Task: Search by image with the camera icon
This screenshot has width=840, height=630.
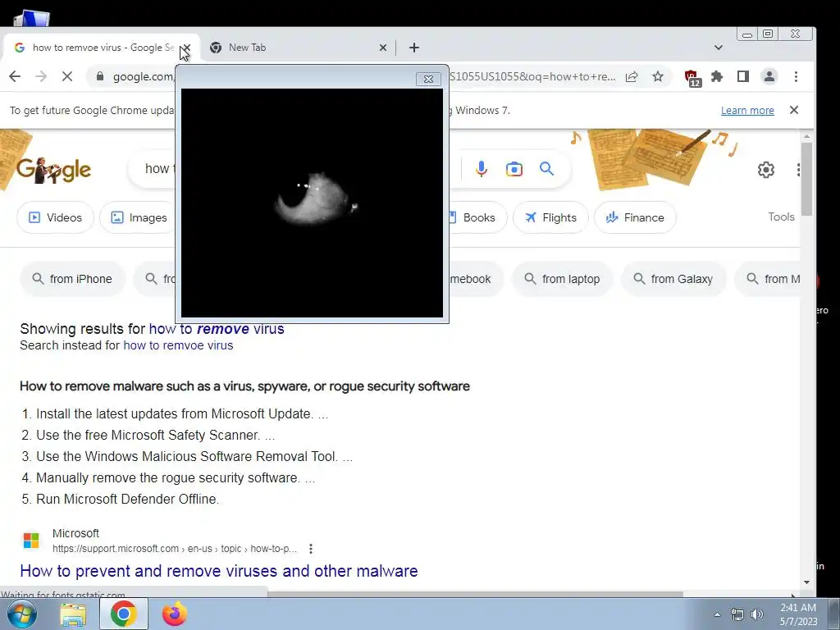Action: (x=514, y=169)
